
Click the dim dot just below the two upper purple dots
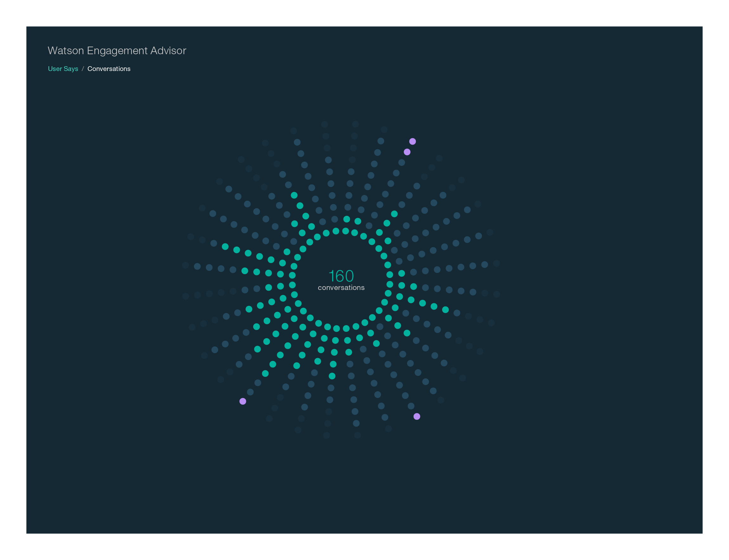tap(402, 162)
